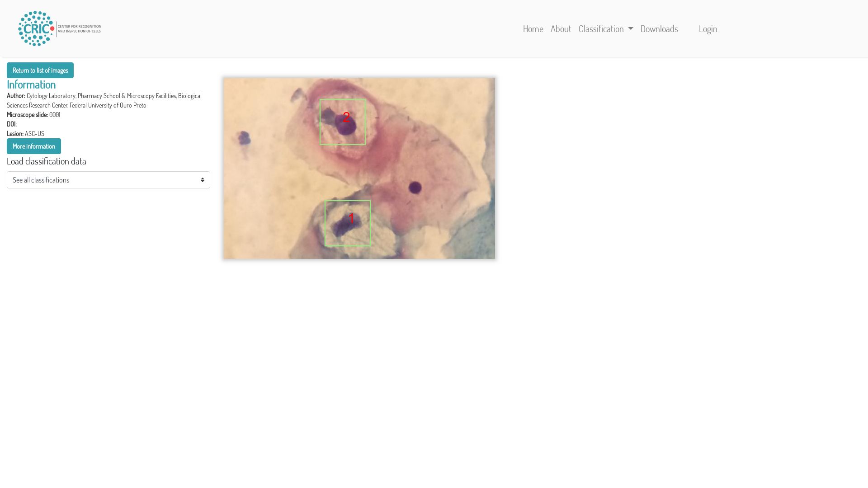Screen dimensions: 868x488
Task: Open the Home page
Action: [x=533, y=28]
